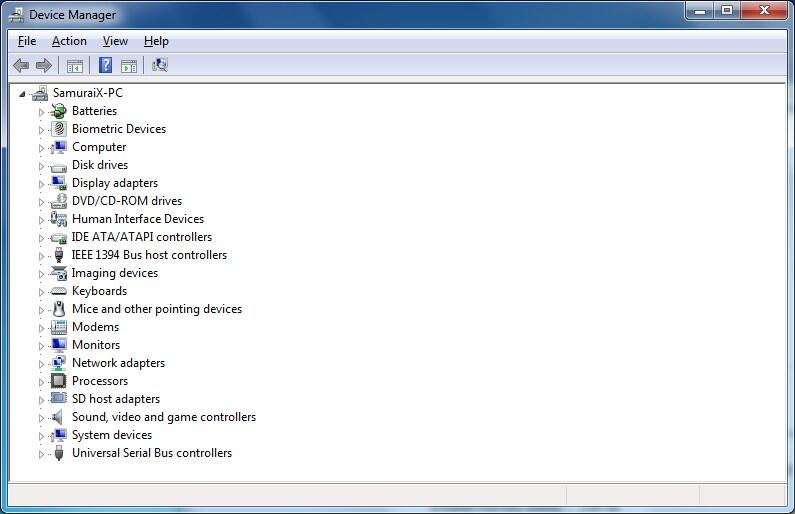Click the SamuraiX-PC computer icon
The image size is (795, 514).
point(40,93)
